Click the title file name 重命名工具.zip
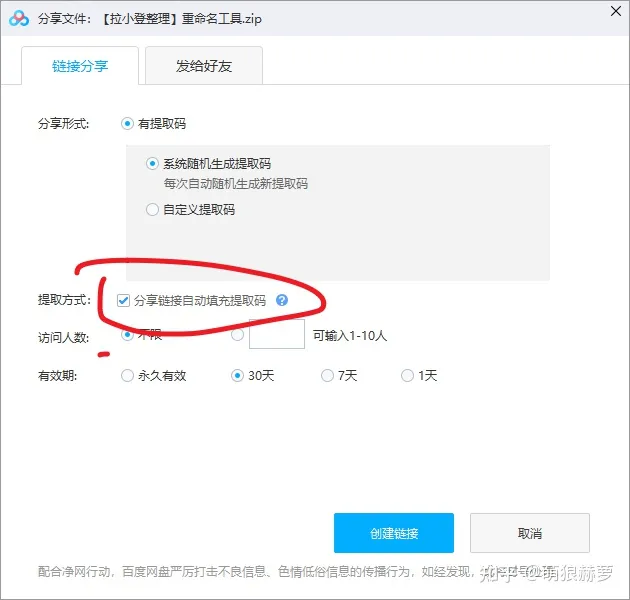This screenshot has height=600, width=630. (222, 18)
